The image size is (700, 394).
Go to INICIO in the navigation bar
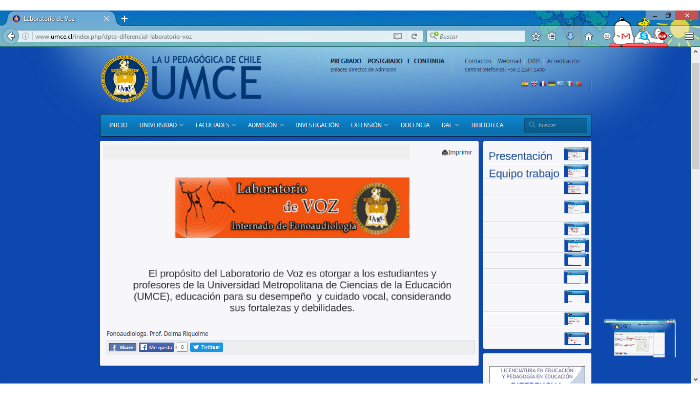point(118,125)
